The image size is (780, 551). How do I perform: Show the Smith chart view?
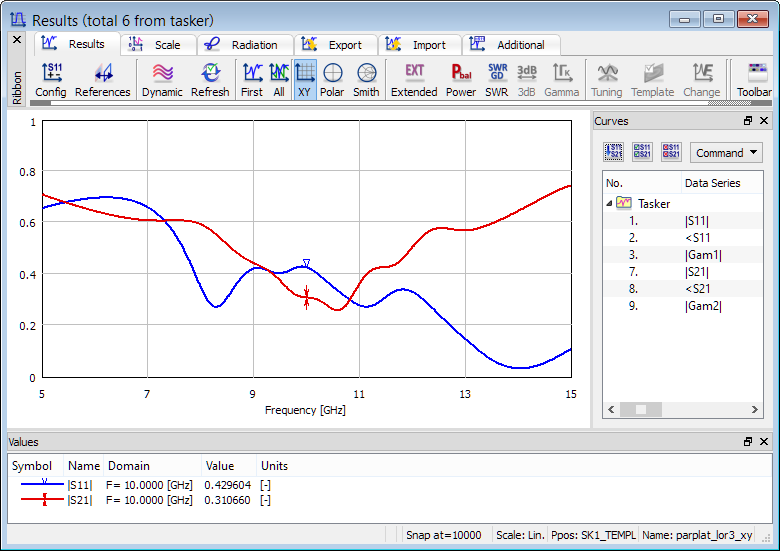pos(366,79)
